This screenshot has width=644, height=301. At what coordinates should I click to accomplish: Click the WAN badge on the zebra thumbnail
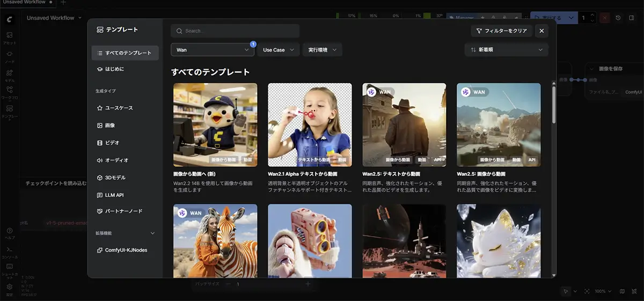[190, 213]
